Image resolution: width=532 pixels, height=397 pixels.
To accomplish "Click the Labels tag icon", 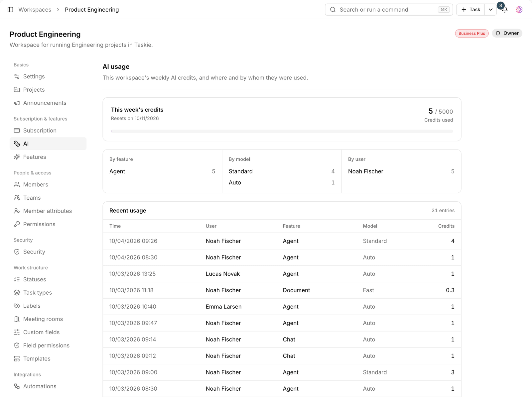I will [17, 306].
